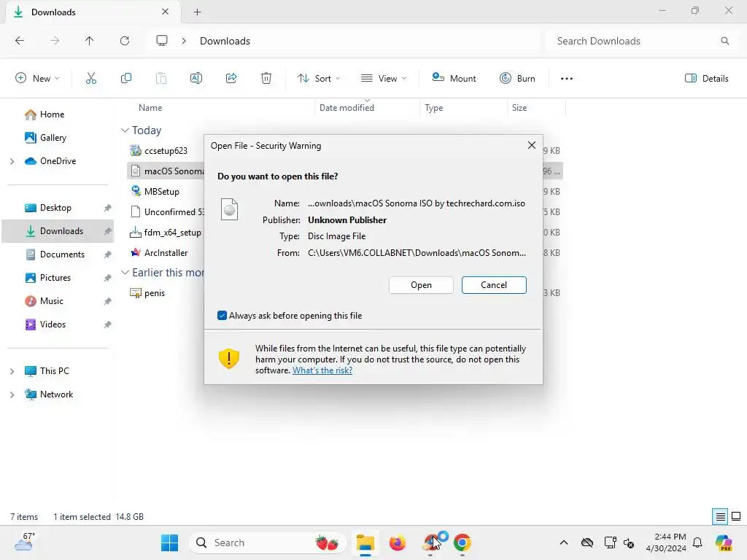Open the New dropdown menu
This screenshot has width=747, height=560.
click(38, 79)
